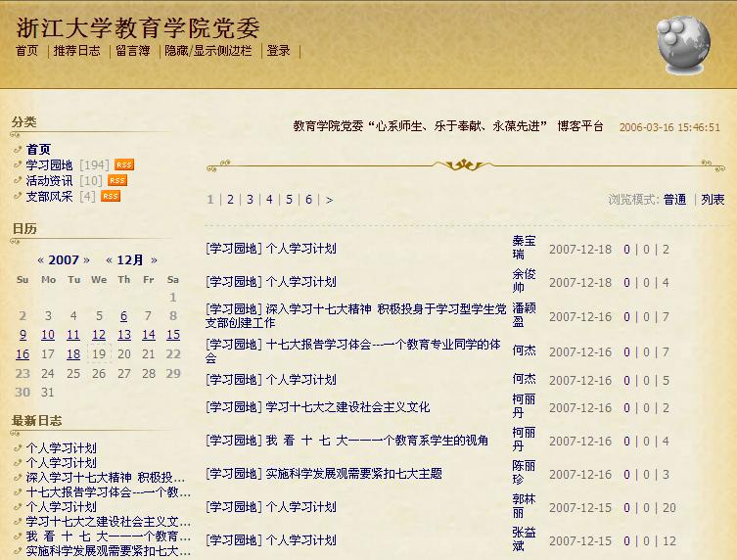737x560 pixels.
Task: Click the RSS badge next to 支部风采
Action: point(111,196)
